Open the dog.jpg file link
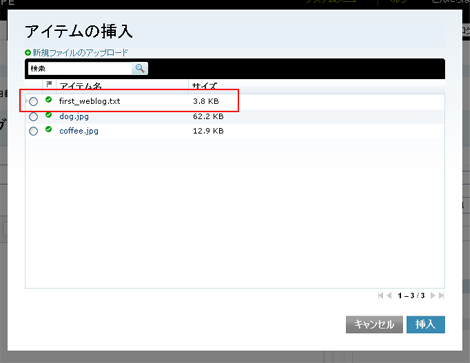 click(x=74, y=117)
